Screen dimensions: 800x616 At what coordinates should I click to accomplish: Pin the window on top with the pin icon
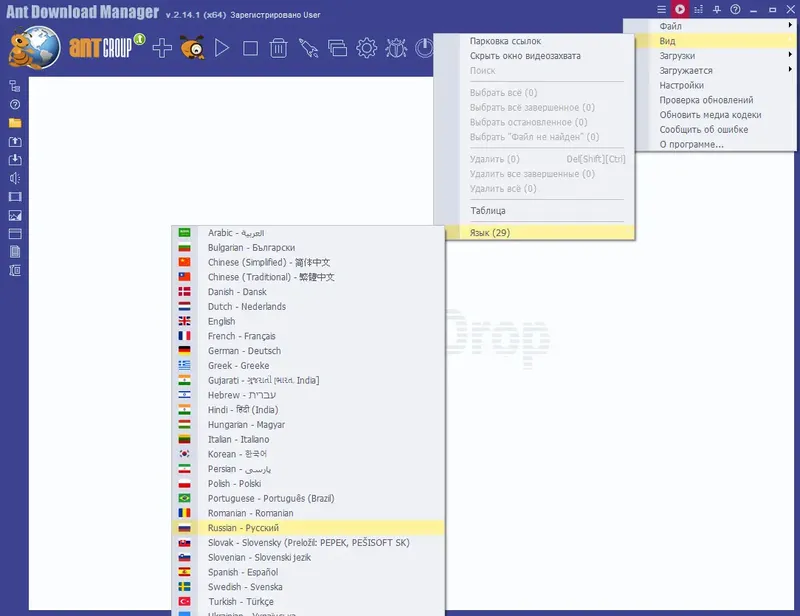717,9
